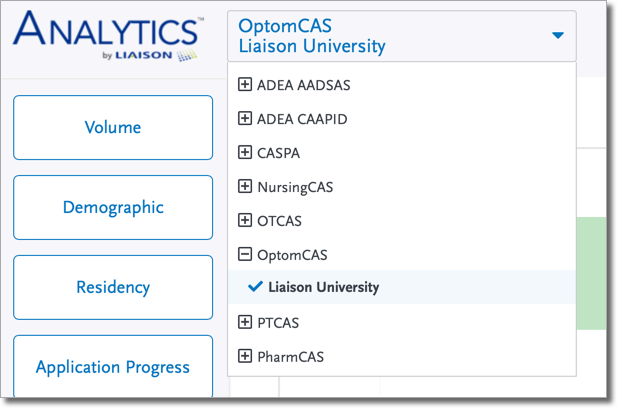The height and width of the screenshot is (408, 617).
Task: Go to Application Progress section
Action: (113, 367)
